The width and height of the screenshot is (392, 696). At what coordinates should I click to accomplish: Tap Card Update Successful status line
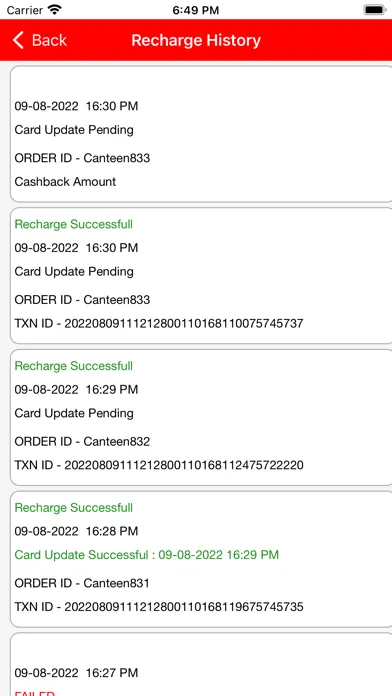click(x=147, y=555)
